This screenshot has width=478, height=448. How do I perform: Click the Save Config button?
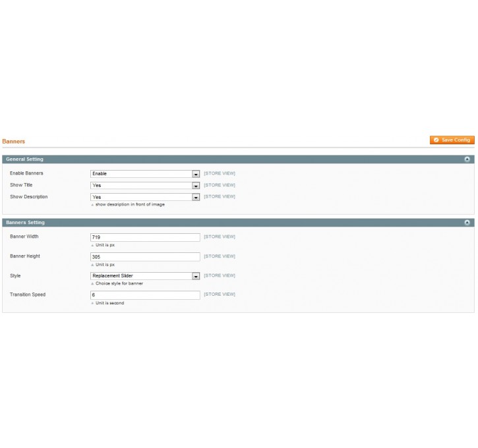(x=452, y=140)
